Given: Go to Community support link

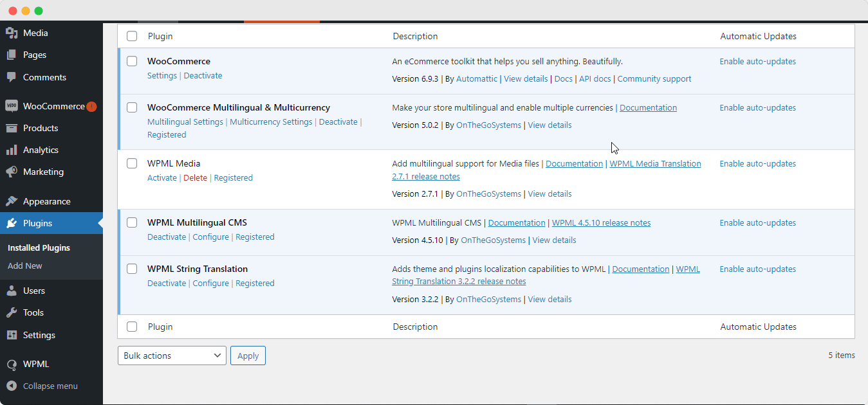Looking at the screenshot, I should [x=654, y=78].
